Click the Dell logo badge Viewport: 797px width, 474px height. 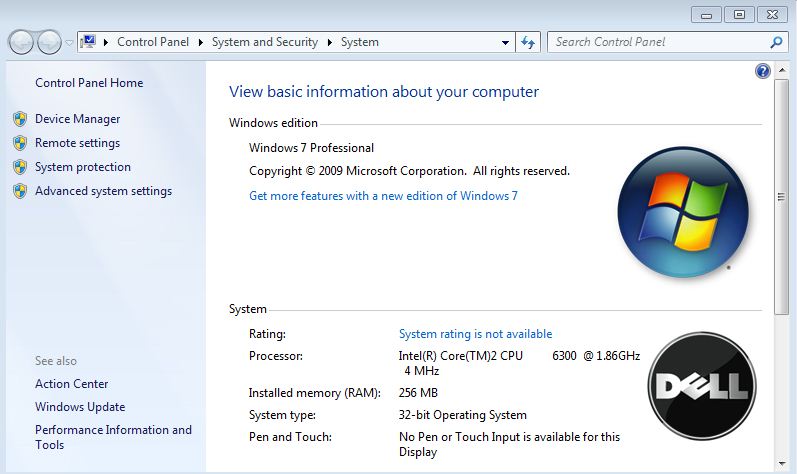pyautogui.click(x=702, y=386)
